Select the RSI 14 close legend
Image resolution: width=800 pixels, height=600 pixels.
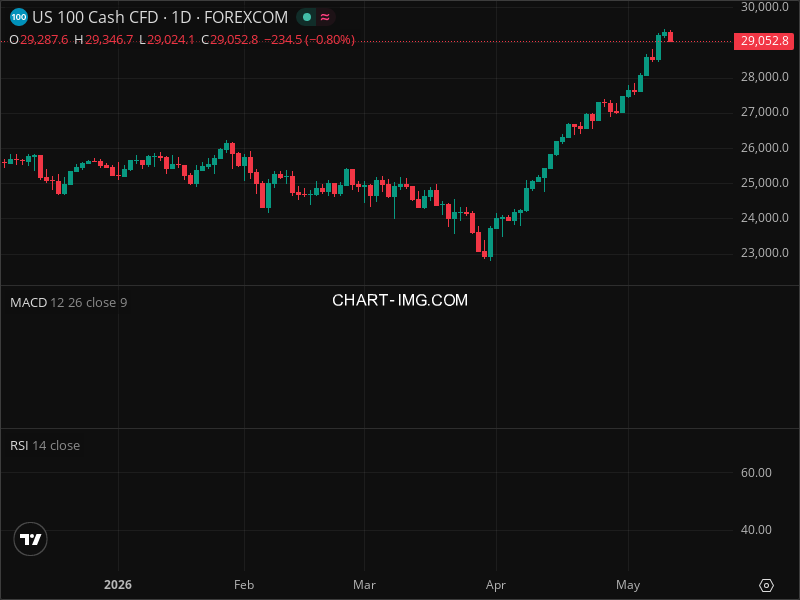pyautogui.click(x=45, y=445)
